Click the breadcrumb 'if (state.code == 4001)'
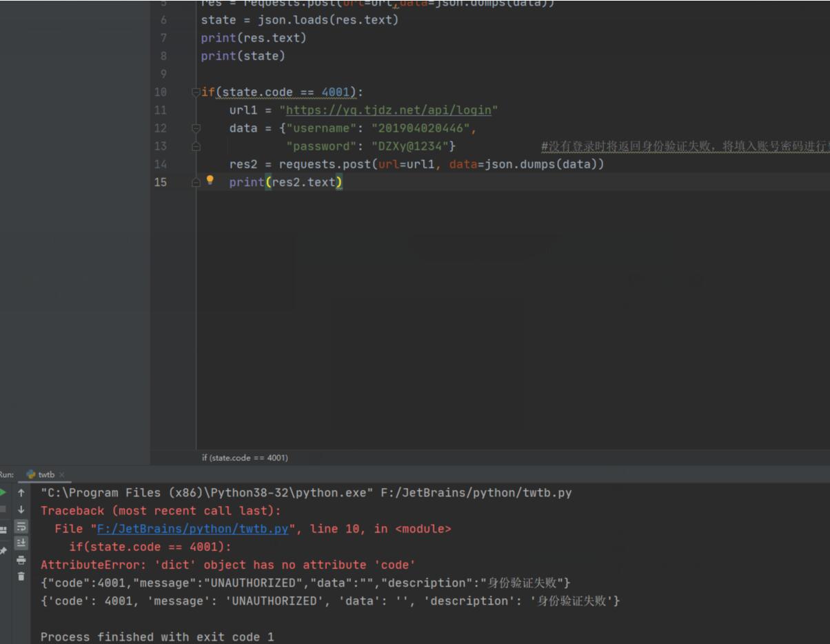Viewport: 830px width, 644px height. click(245, 458)
